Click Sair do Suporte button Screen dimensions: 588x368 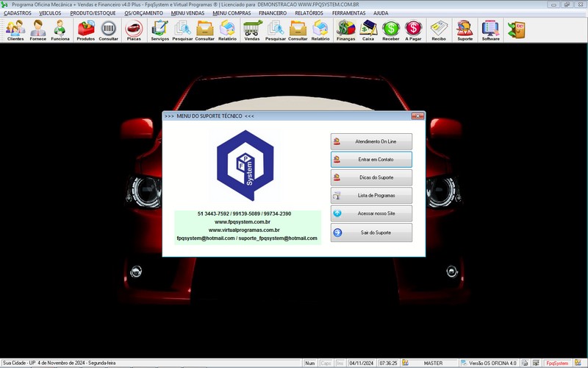[x=371, y=233]
